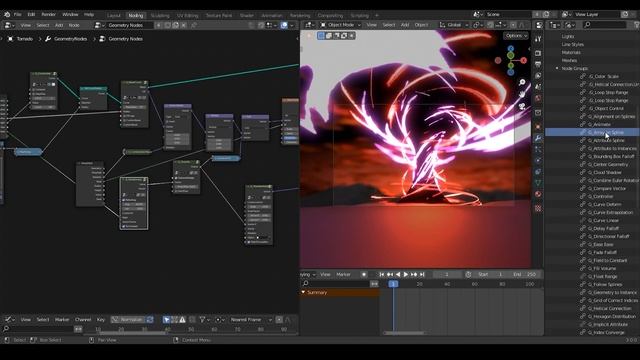Screen dimensions: 640x360
Task: Click the outliner search field
Action: [x=604, y=25]
